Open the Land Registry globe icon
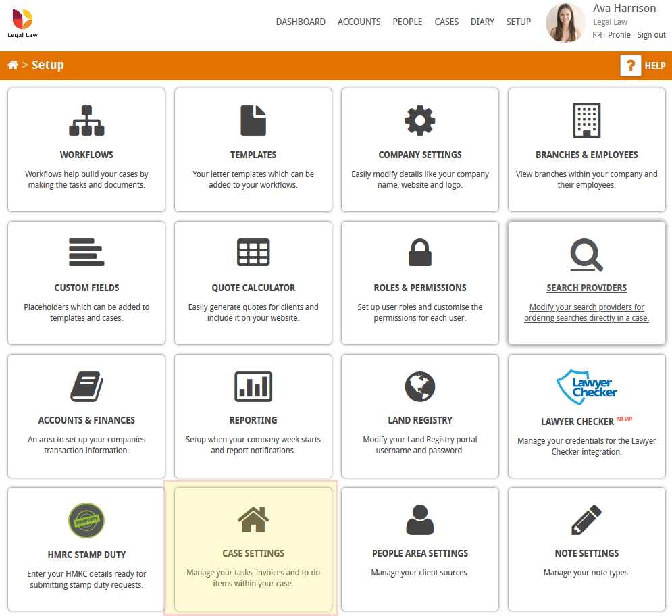 click(419, 386)
